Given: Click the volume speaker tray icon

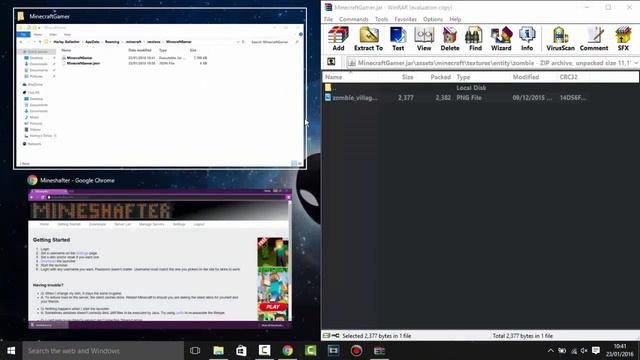Looking at the screenshot, I should 584,351.
